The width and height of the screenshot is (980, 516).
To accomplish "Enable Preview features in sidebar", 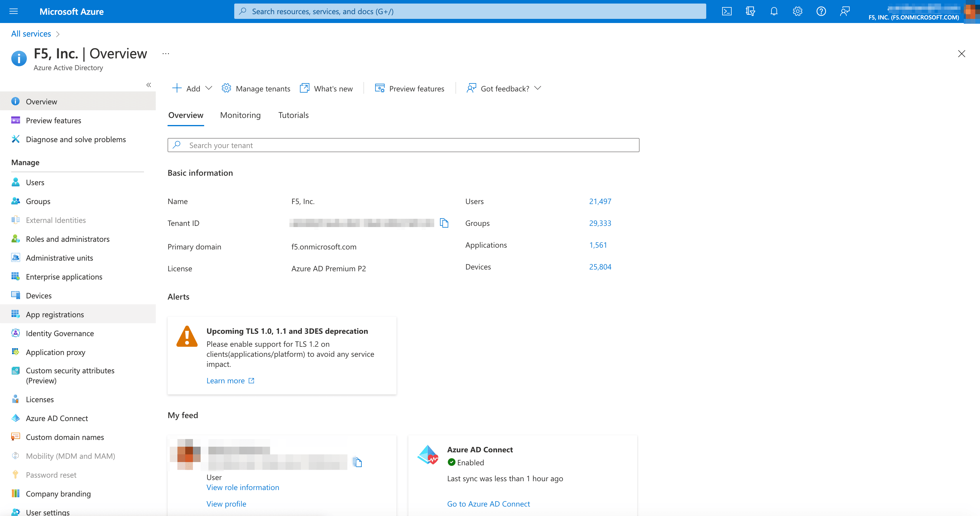I will coord(53,120).
